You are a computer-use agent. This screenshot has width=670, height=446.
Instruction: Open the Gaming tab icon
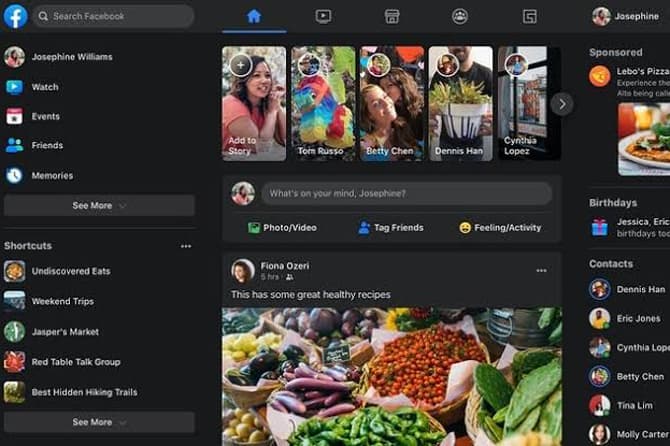pos(529,16)
